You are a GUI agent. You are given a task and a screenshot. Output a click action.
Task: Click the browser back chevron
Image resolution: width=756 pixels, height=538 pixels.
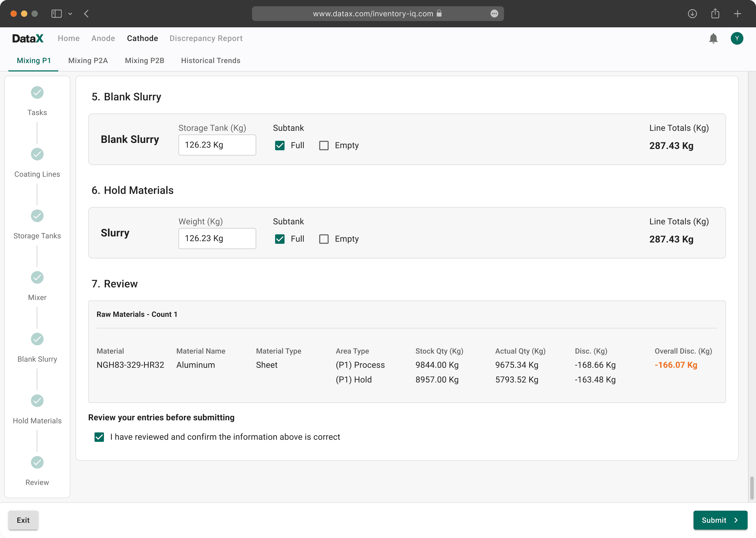pyautogui.click(x=86, y=14)
